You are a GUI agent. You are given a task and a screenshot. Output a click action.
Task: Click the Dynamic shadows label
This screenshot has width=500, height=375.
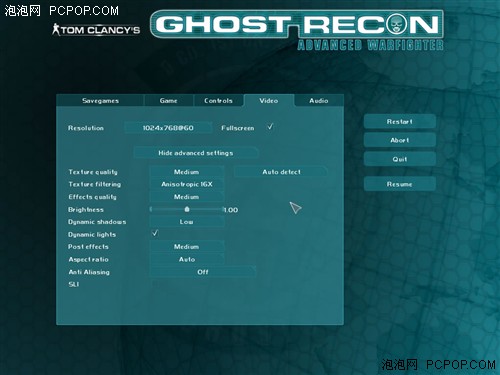tap(97, 222)
